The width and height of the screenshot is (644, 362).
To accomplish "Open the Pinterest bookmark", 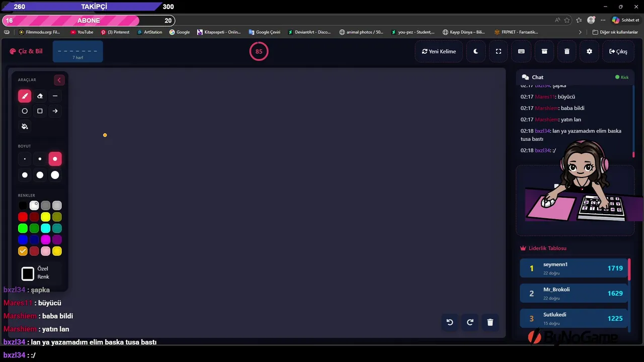I will (115, 32).
